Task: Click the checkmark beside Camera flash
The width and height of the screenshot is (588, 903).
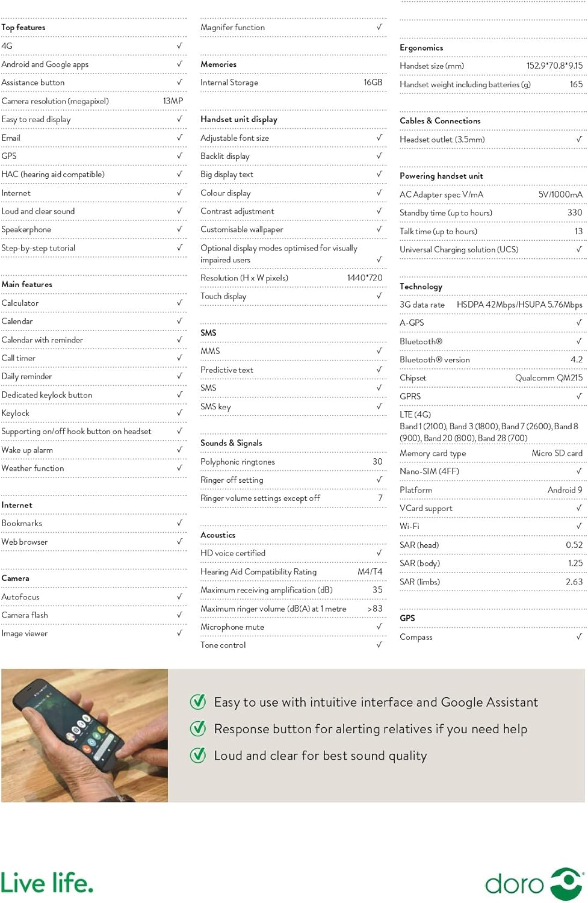Action: 179,615
